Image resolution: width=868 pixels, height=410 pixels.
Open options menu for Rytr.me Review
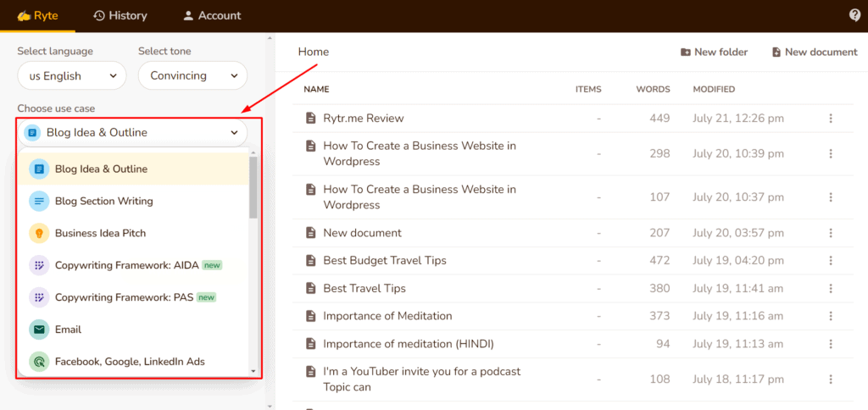pos(831,119)
